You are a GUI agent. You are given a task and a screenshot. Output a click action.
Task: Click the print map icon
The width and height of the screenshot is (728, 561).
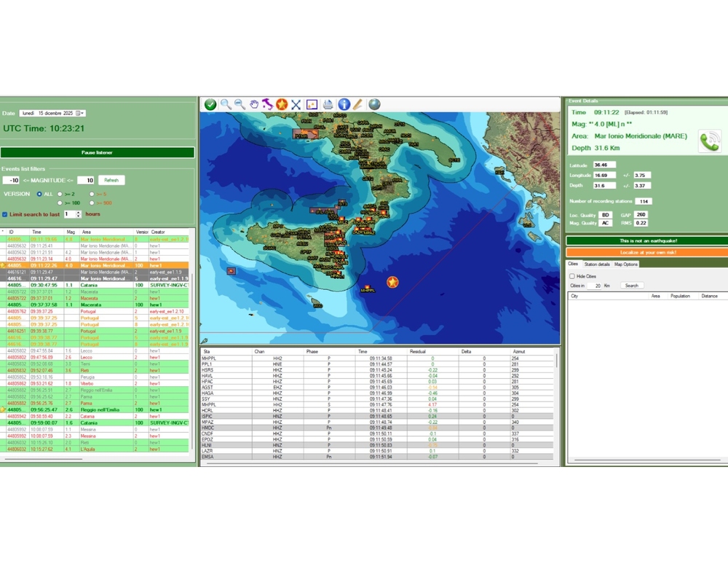328,105
